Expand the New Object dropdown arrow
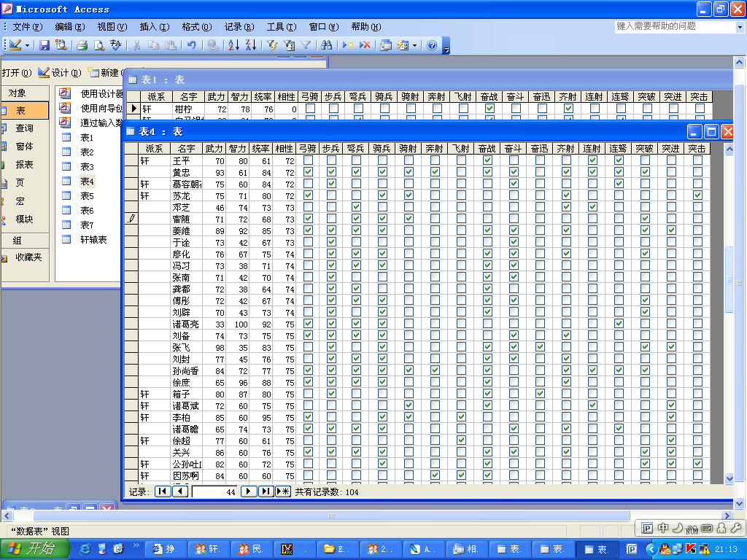 point(414,45)
